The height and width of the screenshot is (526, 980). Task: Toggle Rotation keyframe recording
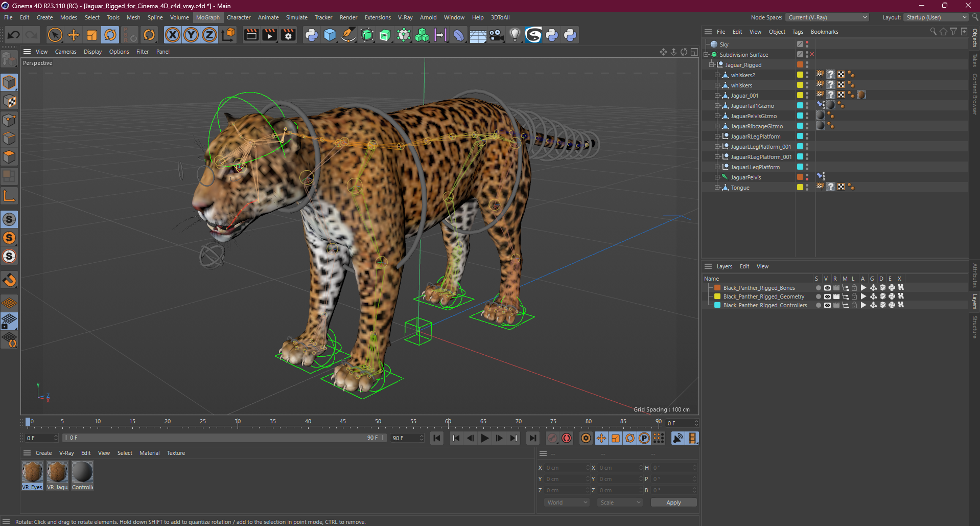click(x=630, y=438)
